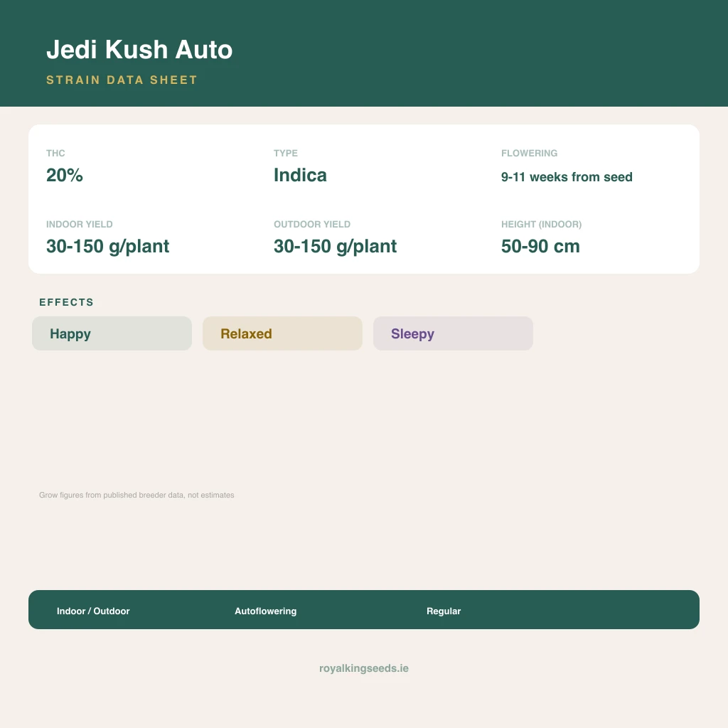The height and width of the screenshot is (728, 728).
Task: Click the Autoflowering footer item
Action: coord(266,611)
